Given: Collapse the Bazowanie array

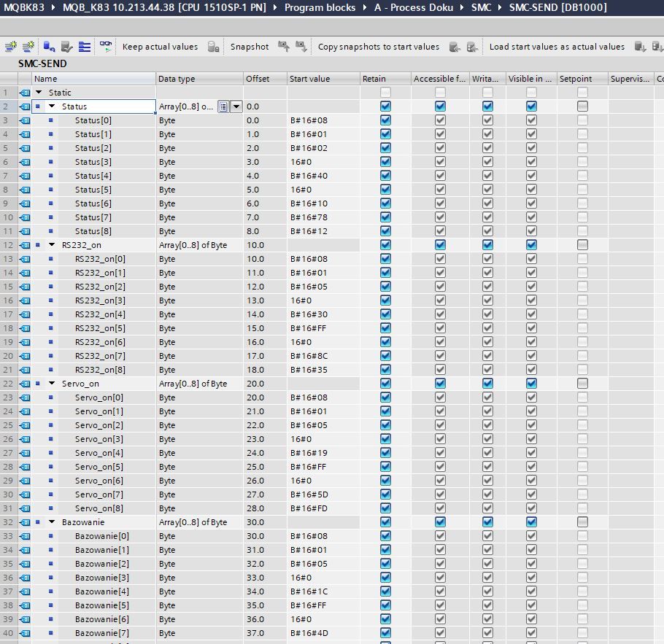Looking at the screenshot, I should point(52,522).
